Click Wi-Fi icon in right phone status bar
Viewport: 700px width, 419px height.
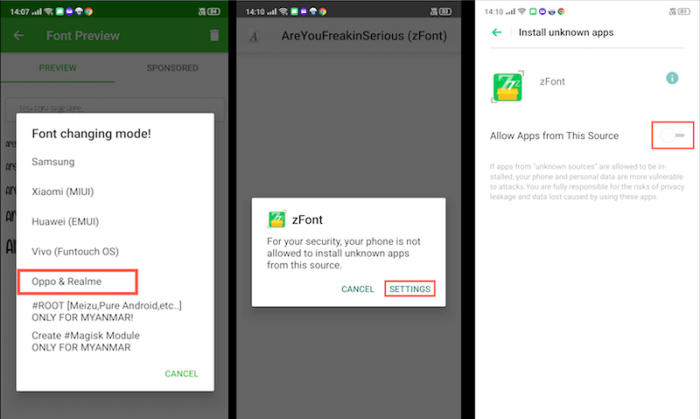(521, 12)
